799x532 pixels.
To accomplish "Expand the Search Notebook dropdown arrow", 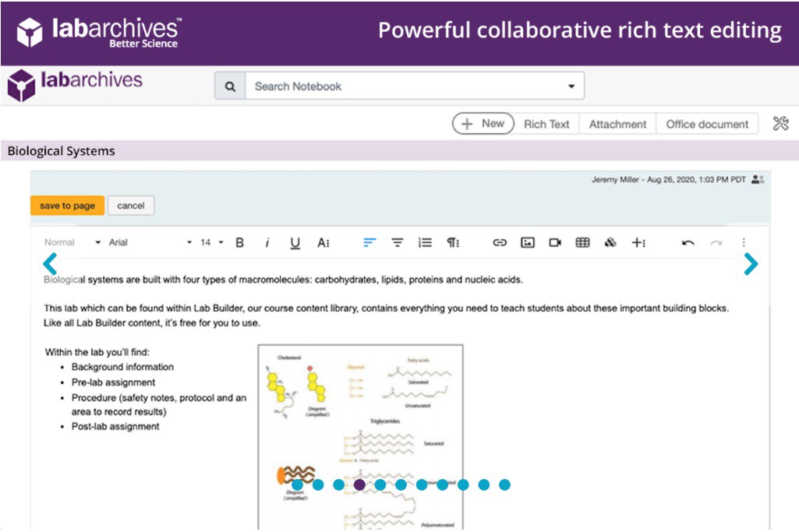I will 571,86.
